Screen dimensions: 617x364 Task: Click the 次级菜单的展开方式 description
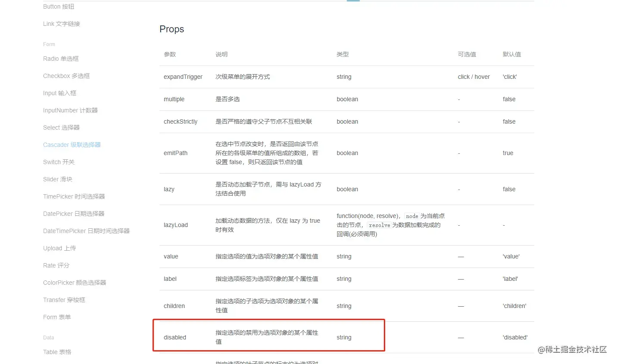(243, 77)
